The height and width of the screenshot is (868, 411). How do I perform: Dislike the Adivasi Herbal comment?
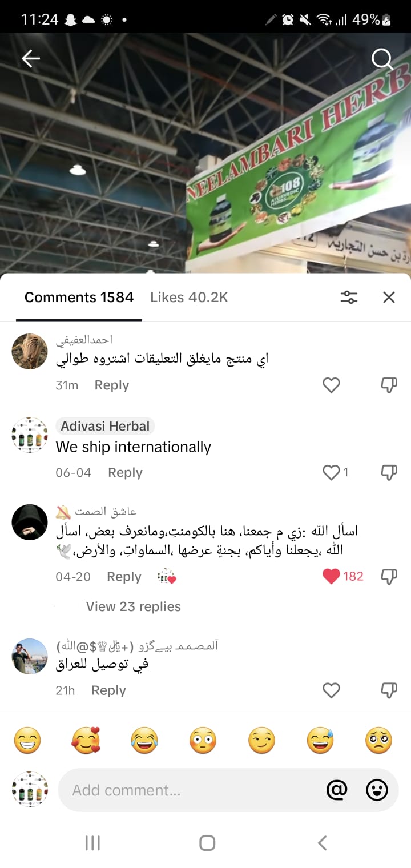tap(389, 472)
